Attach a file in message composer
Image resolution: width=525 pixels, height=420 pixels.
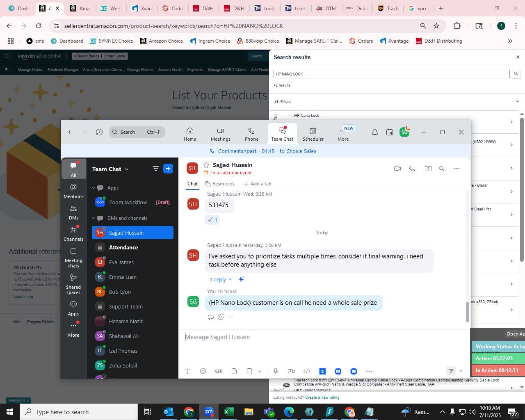pos(234,371)
